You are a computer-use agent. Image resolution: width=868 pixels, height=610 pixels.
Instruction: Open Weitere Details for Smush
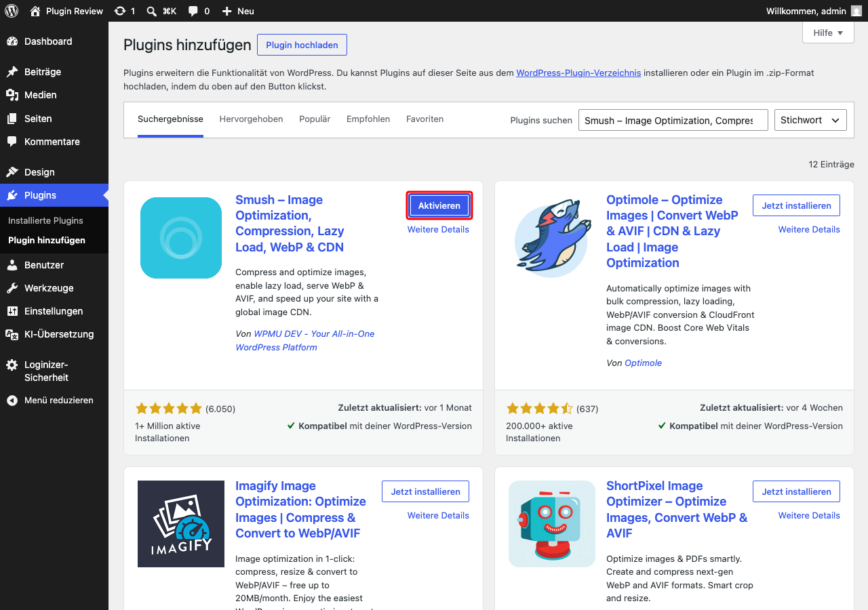(438, 230)
